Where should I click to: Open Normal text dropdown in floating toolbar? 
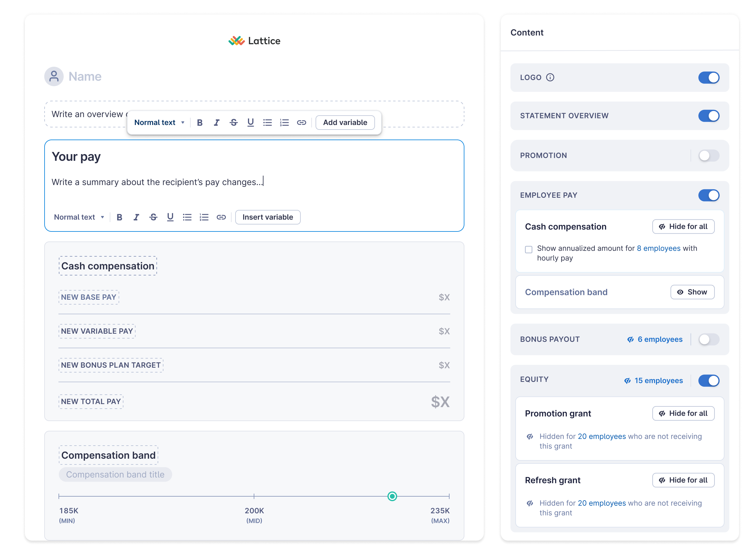(x=159, y=123)
